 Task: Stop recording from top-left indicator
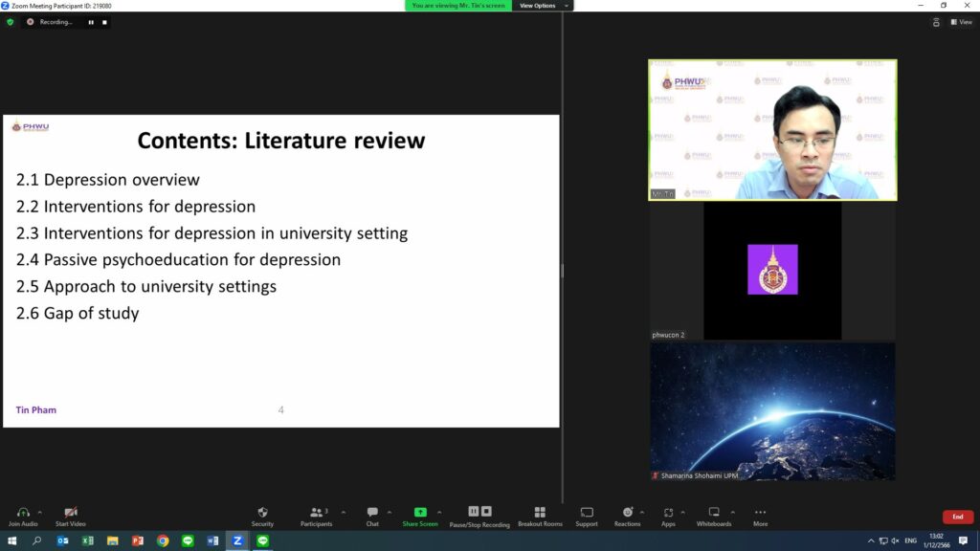tap(104, 22)
